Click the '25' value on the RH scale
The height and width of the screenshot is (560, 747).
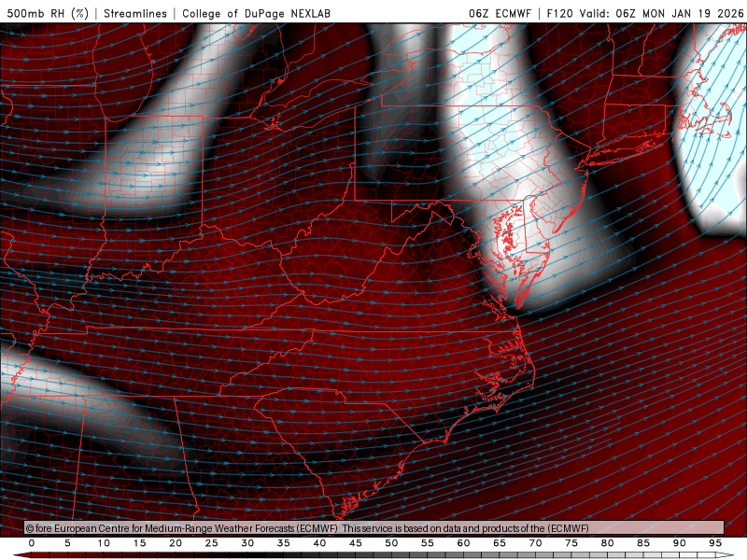[x=212, y=543]
